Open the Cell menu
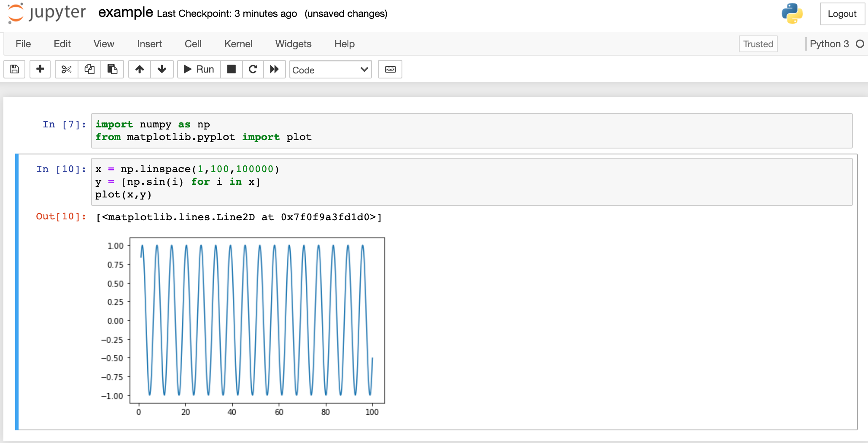The width and height of the screenshot is (868, 443). [193, 44]
